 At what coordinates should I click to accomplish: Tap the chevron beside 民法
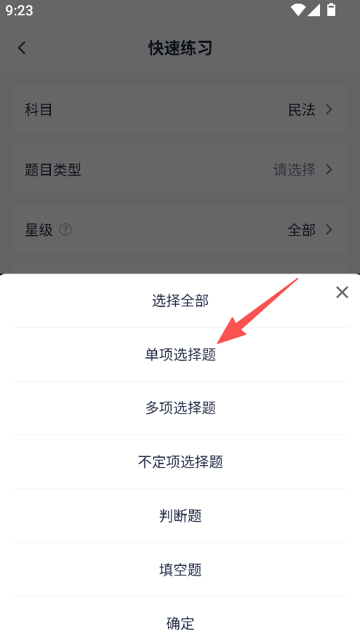329,109
